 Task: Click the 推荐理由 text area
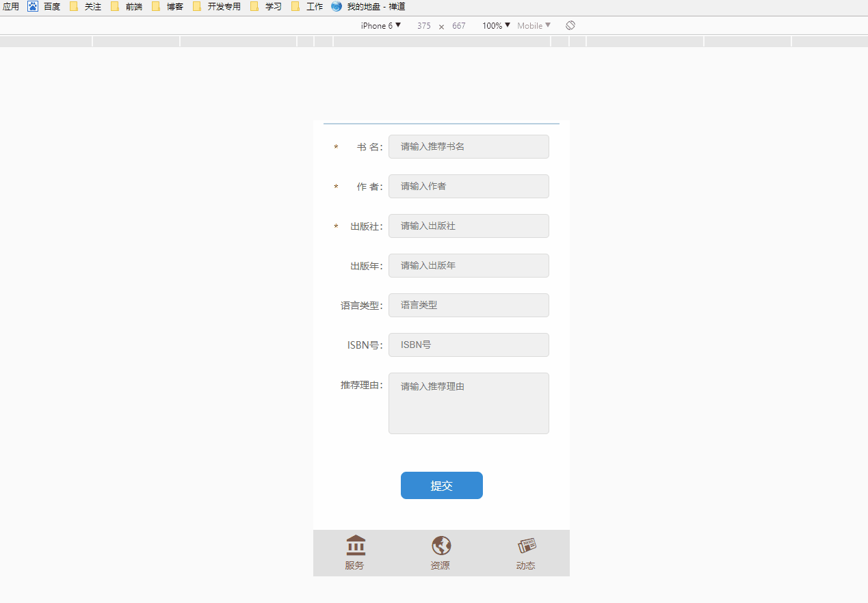pyautogui.click(x=469, y=403)
